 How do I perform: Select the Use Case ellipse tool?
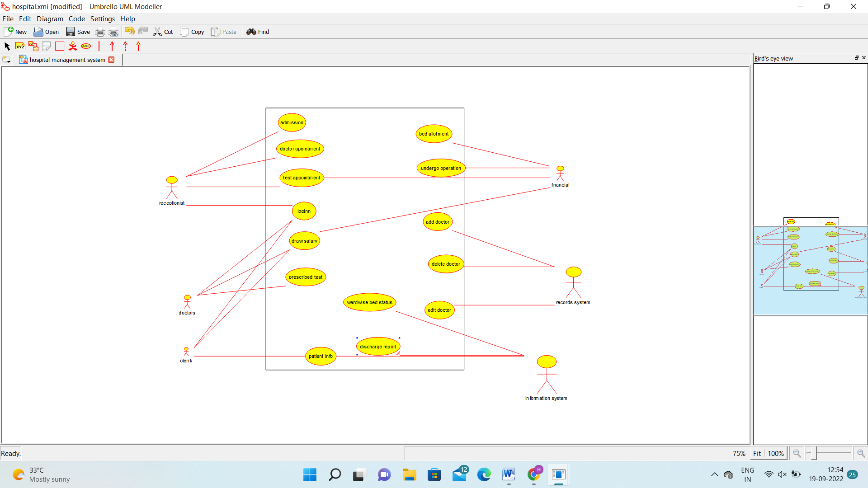pos(86,46)
